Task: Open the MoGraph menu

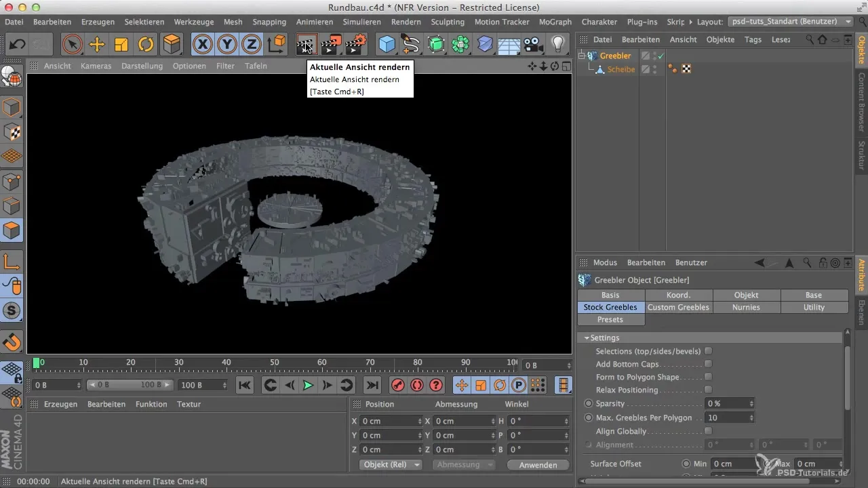Action: [x=555, y=22]
